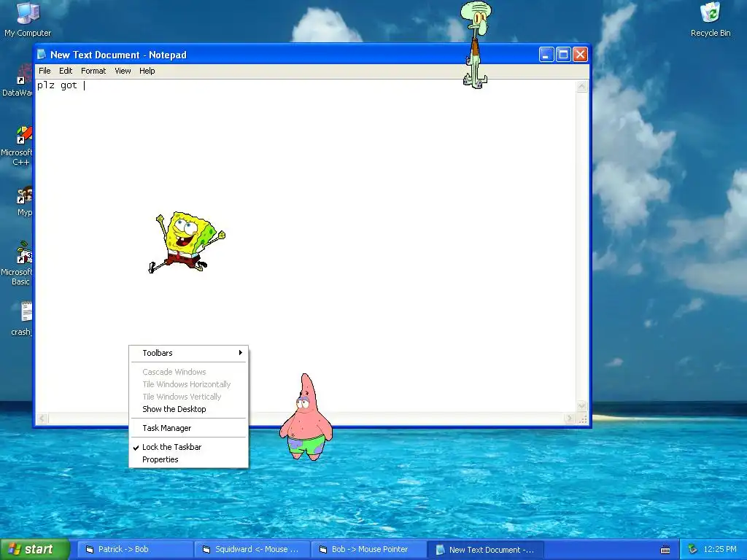
Task: Open the My Computer desktop icon
Action: [28, 19]
